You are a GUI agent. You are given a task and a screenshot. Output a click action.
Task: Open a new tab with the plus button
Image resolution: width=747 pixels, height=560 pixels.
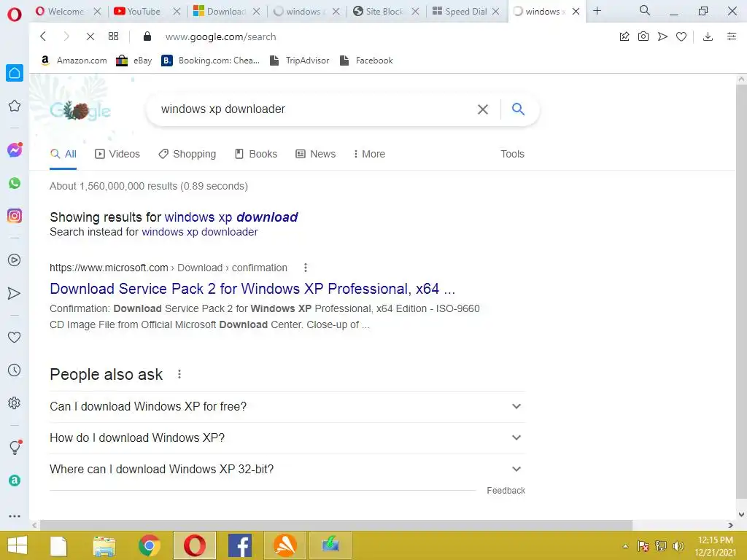(597, 10)
